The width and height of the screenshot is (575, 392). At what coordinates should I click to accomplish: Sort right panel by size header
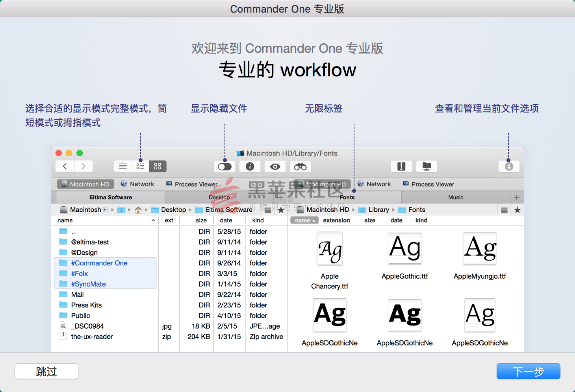coord(370,220)
